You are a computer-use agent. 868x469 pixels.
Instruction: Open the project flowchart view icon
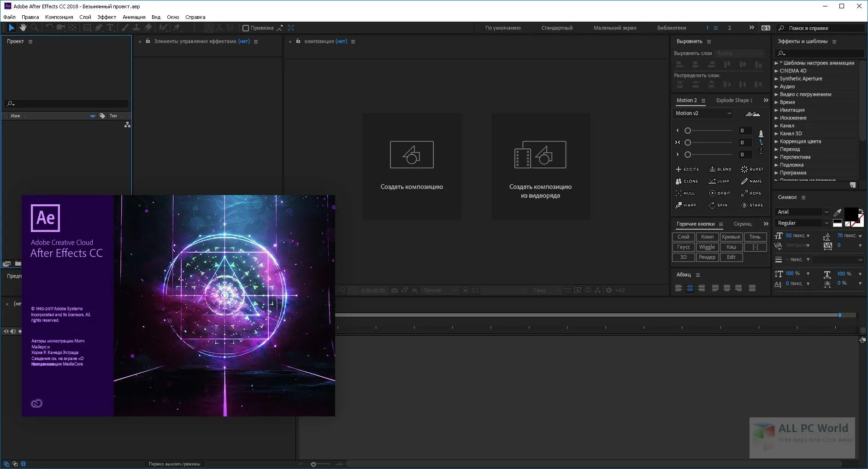pos(127,125)
